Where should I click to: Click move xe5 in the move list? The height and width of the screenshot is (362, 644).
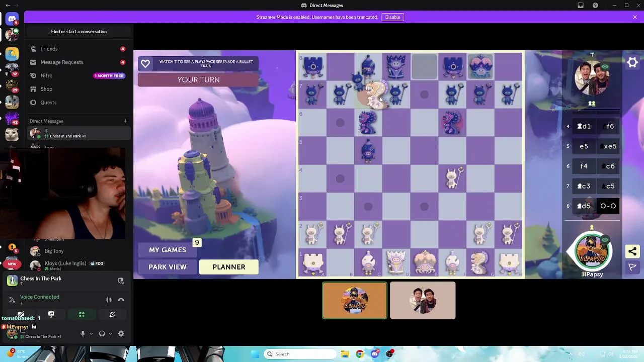608,146
